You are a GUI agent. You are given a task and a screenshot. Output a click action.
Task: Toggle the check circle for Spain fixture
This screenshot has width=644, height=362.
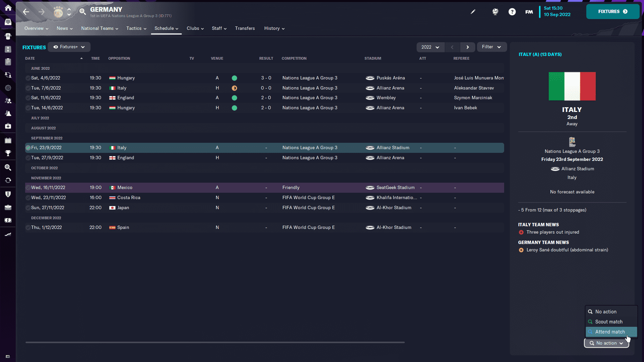point(28,228)
